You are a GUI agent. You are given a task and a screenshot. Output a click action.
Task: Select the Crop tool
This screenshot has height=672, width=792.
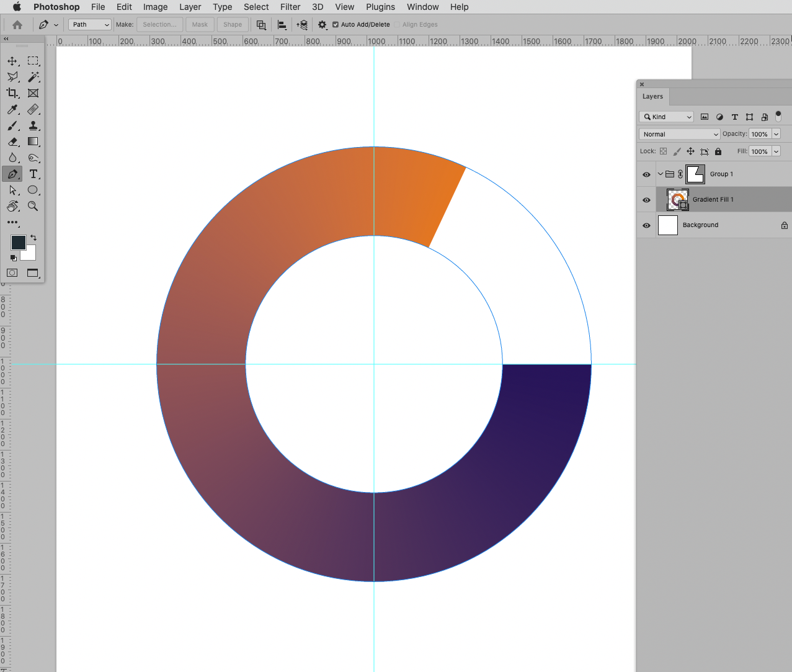point(13,93)
